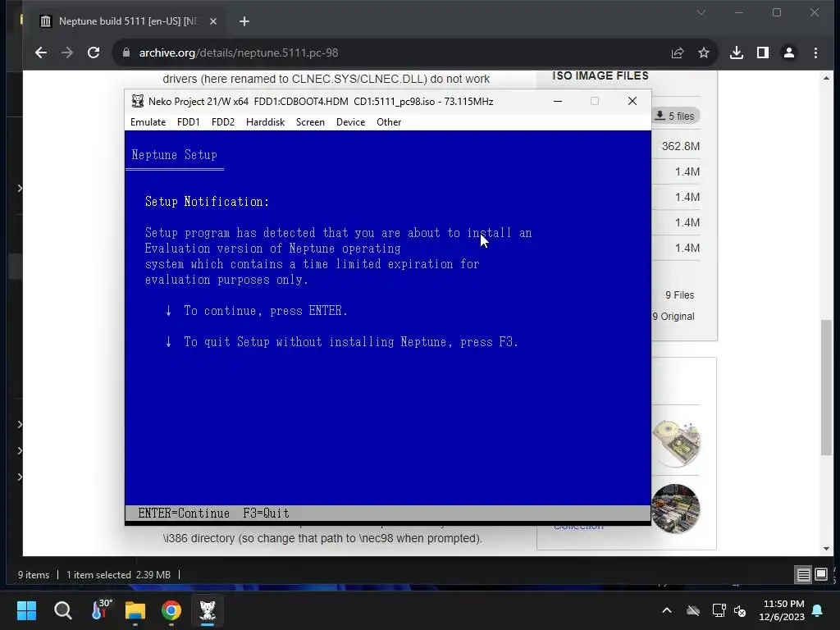840x630 pixels.
Task: Minimize the Neko Project window
Action: [x=558, y=101]
